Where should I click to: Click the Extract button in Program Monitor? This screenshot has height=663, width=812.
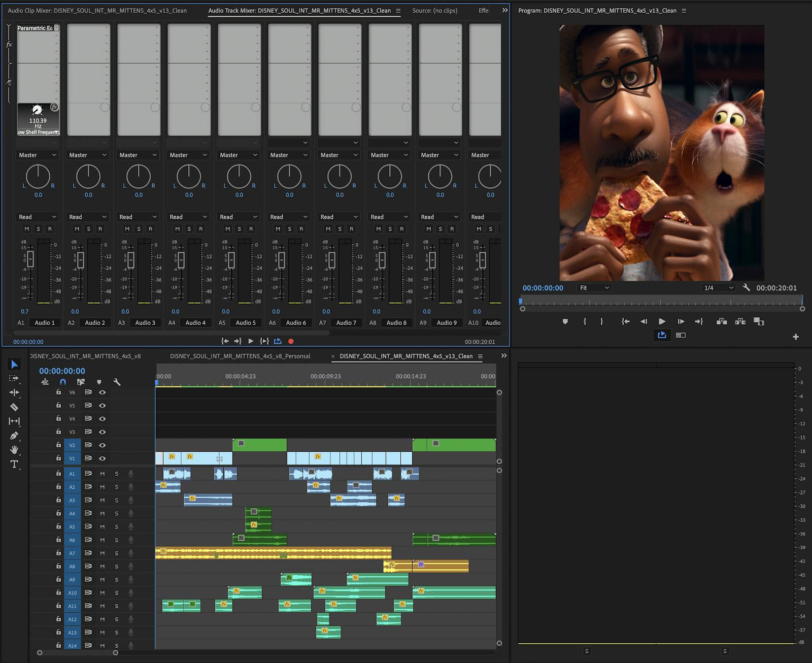(x=740, y=321)
